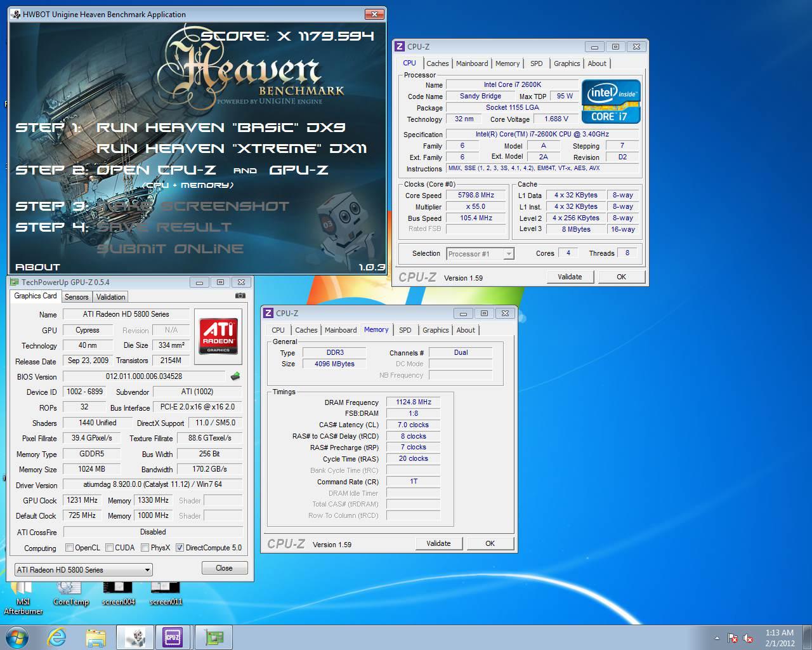Switch to the GPU-Z taskbar button
The image size is (812, 650).
point(213,637)
